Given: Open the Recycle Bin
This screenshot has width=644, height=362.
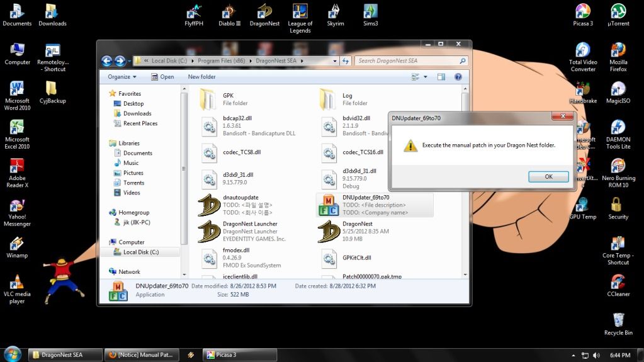Looking at the screenshot, I should pos(618,323).
